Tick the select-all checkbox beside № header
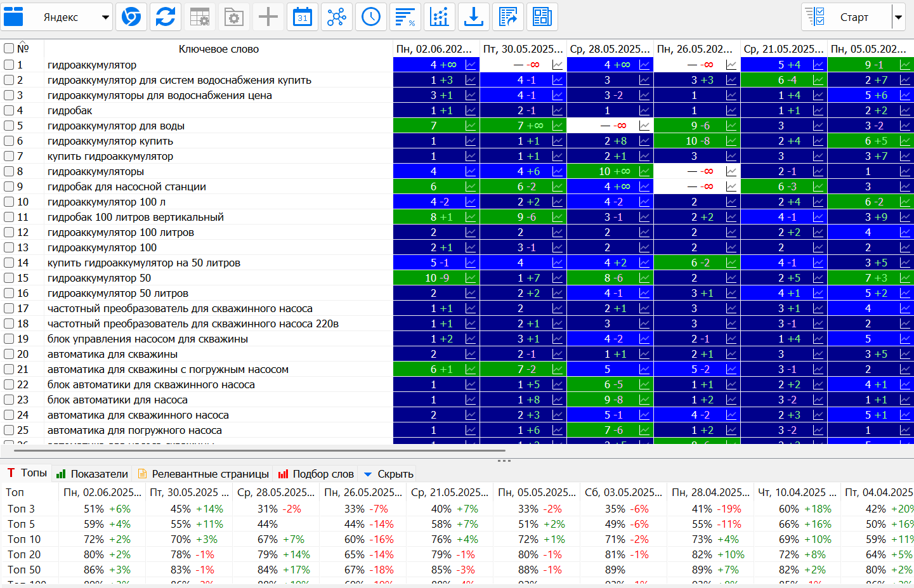 (x=9, y=48)
